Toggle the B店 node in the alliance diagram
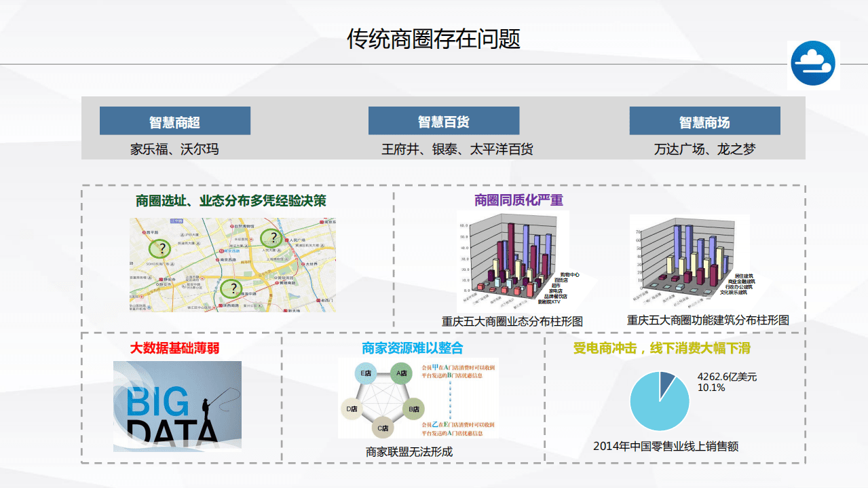The width and height of the screenshot is (868, 488). click(x=413, y=408)
